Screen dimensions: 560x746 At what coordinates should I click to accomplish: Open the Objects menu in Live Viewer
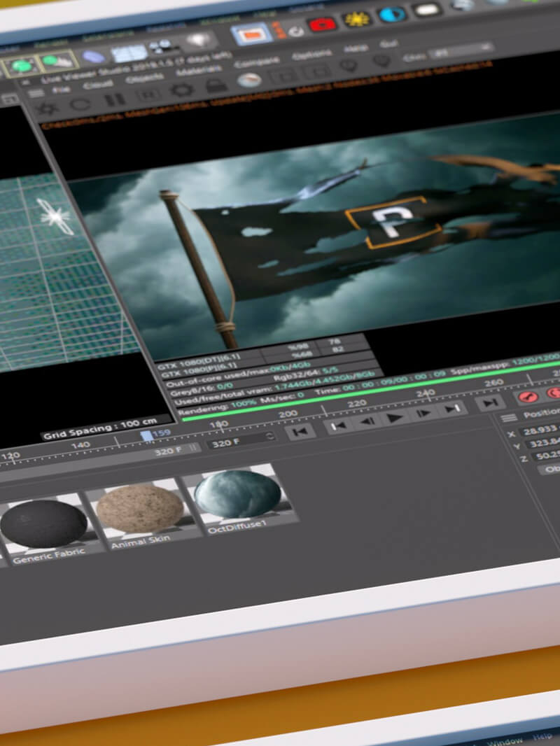[x=145, y=78]
